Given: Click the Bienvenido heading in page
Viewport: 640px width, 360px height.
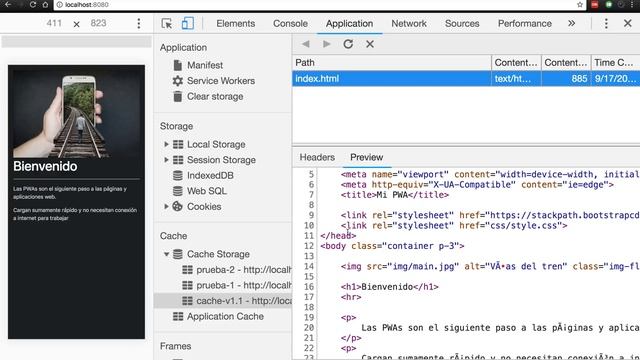Looking at the screenshot, I should click(45, 166).
